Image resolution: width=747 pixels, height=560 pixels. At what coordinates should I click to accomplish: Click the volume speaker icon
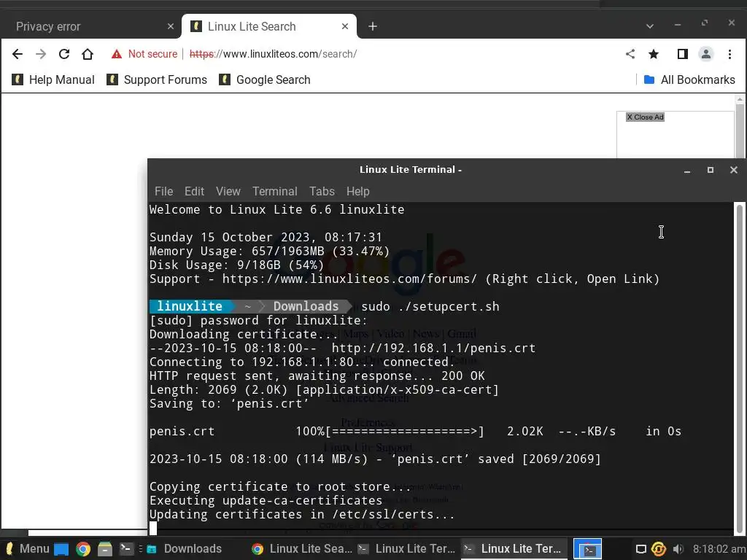(678, 549)
